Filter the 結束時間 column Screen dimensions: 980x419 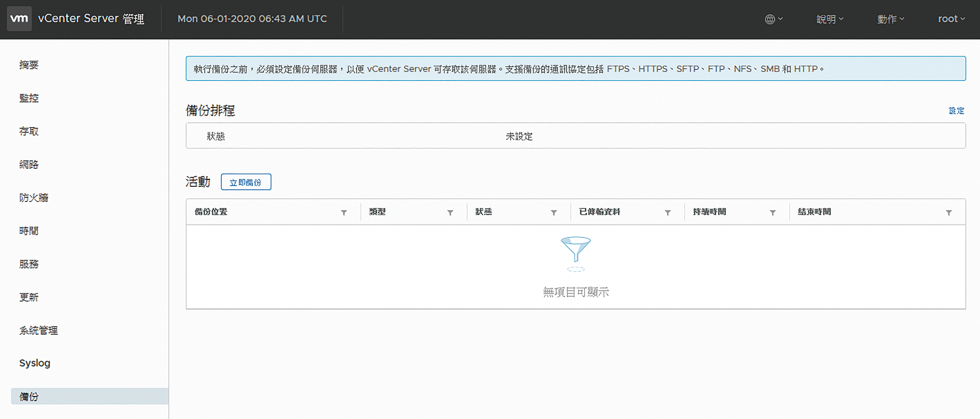point(949,213)
